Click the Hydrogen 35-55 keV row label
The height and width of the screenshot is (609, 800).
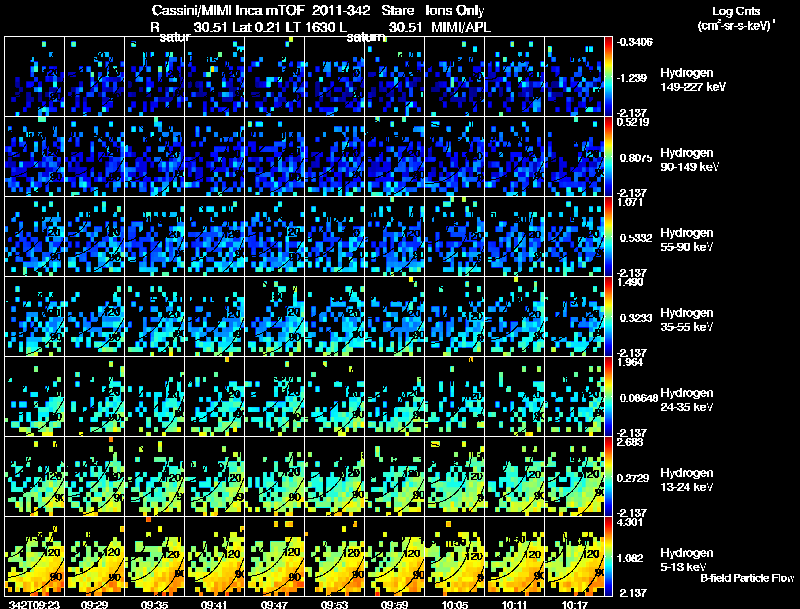point(687,320)
